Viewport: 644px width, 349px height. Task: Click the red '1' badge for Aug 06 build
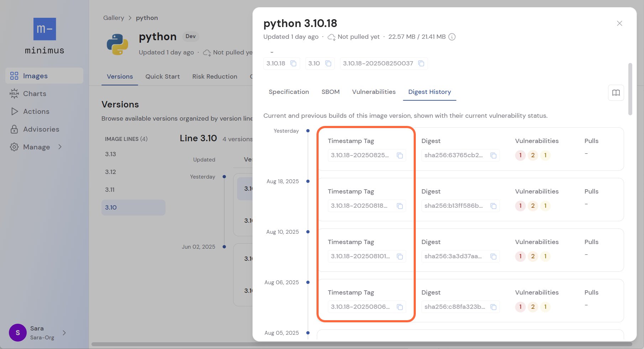tap(520, 307)
